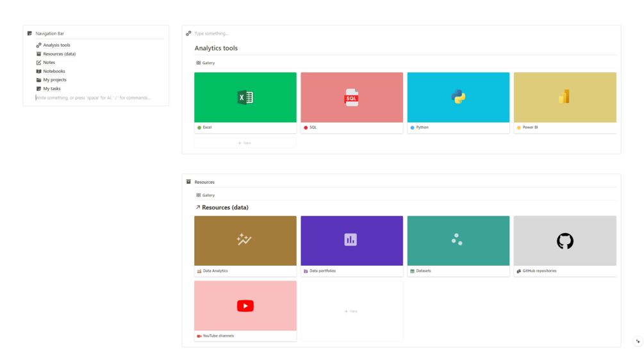This screenshot has width=644, height=351.
Task: Click the arrow icon before Resources (data) heading
Action: pyautogui.click(x=198, y=208)
